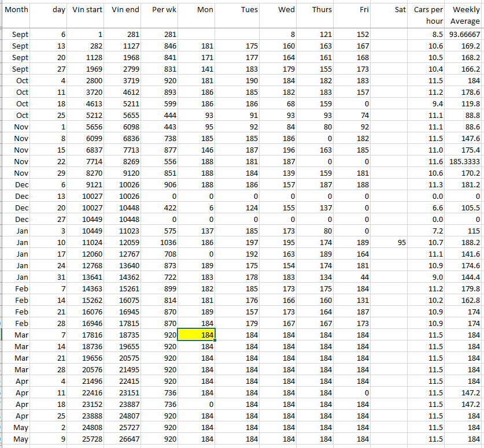The width and height of the screenshot is (484, 448).
Task: Click the Cars per hour value 6.6
Action: [428, 208]
